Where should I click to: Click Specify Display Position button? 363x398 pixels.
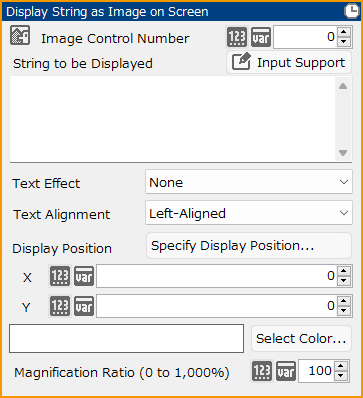click(x=249, y=246)
